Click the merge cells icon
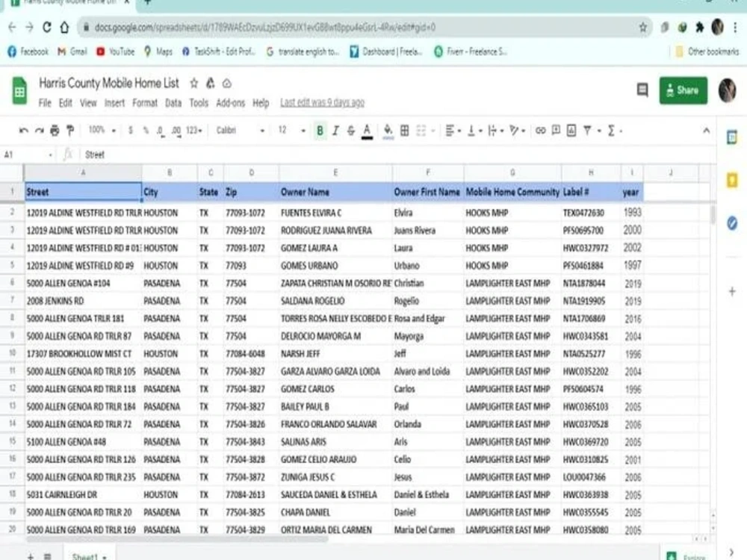 pyautogui.click(x=421, y=131)
